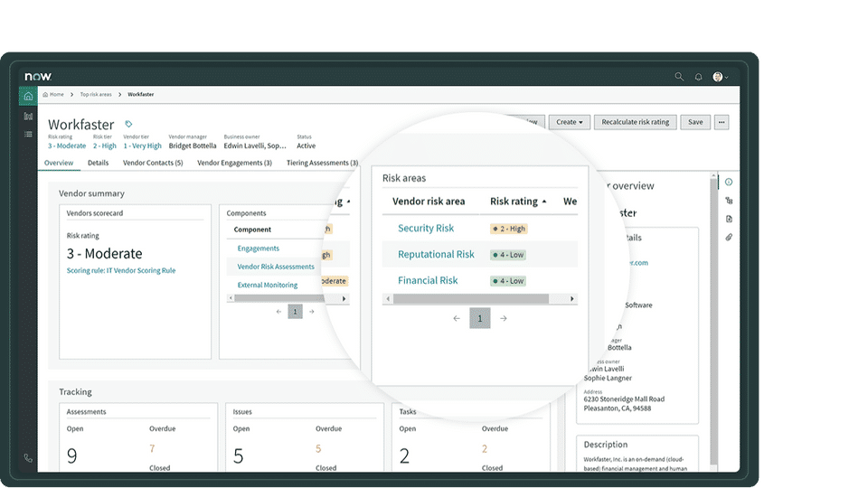This screenshot has height=488, width=868.
Task: Open External Monitoring component link
Action: [x=268, y=285]
